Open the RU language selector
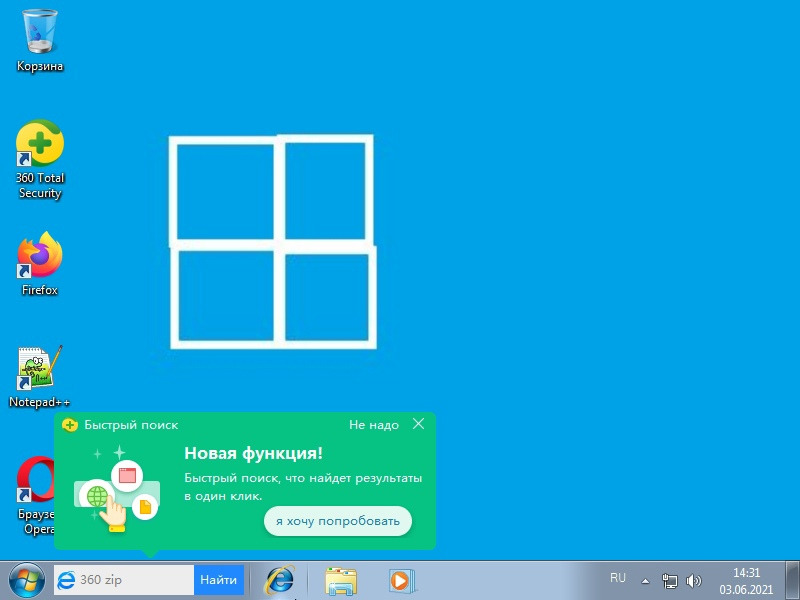800x600 pixels. click(618, 578)
